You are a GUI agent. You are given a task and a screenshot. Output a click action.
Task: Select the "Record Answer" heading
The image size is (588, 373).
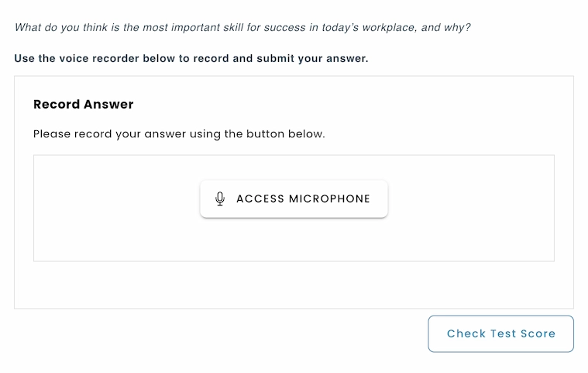point(84,105)
